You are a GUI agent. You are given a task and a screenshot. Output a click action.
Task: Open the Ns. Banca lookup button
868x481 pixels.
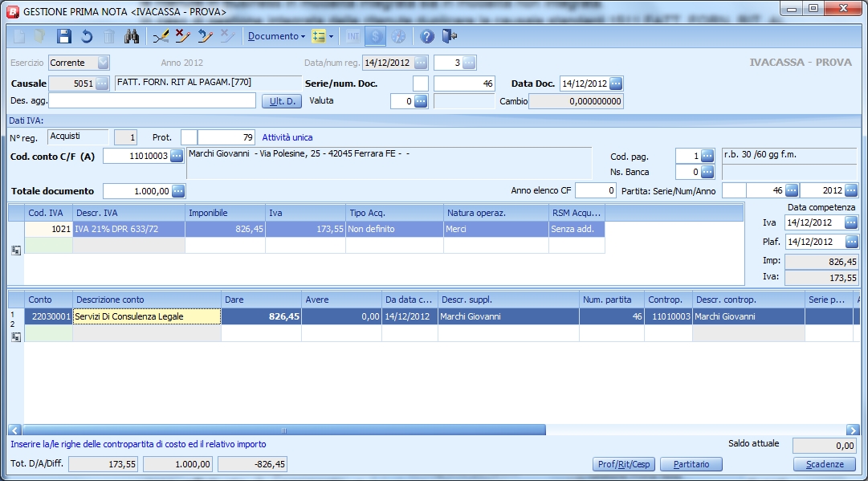[x=707, y=172]
